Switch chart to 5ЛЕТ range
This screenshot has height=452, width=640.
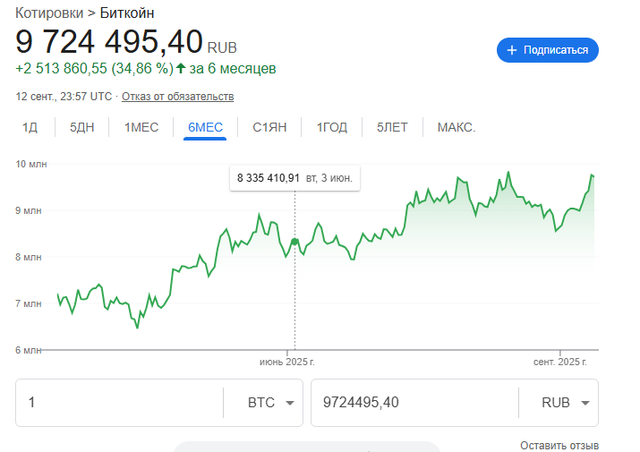point(392,127)
